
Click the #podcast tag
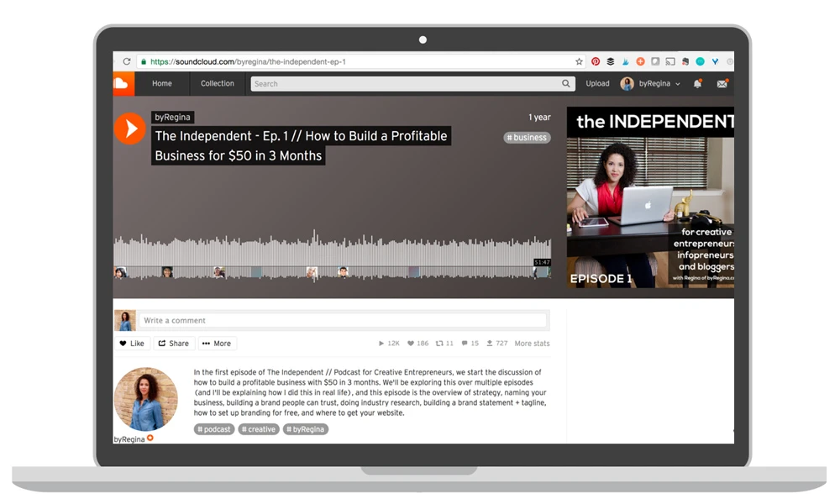point(213,429)
